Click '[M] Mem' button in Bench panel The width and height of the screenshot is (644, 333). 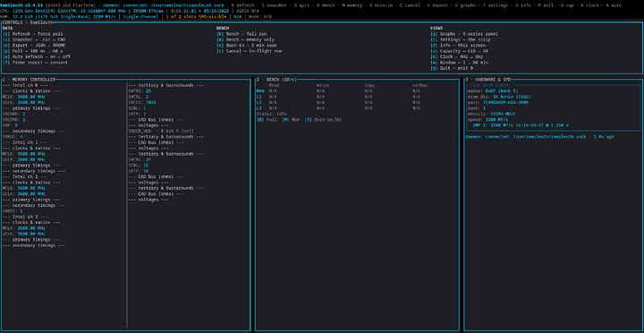(x=291, y=120)
